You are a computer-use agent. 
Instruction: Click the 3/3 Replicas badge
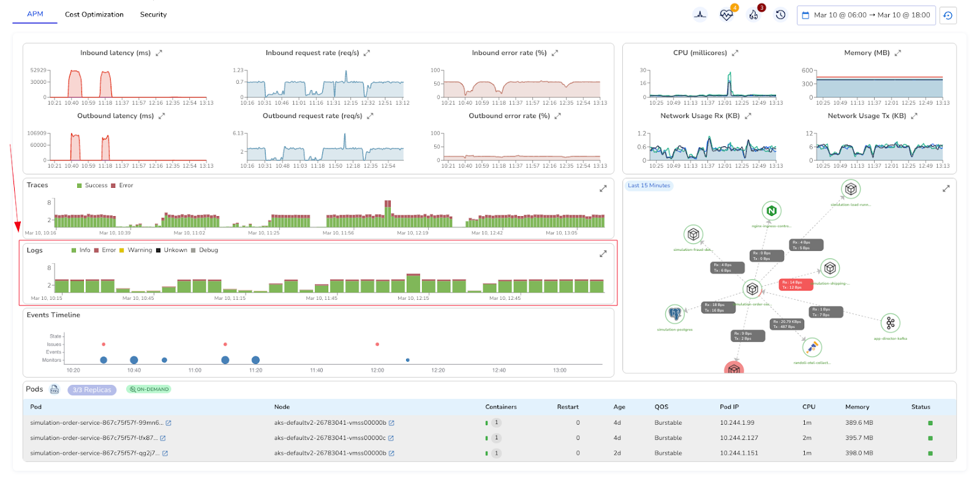click(92, 390)
